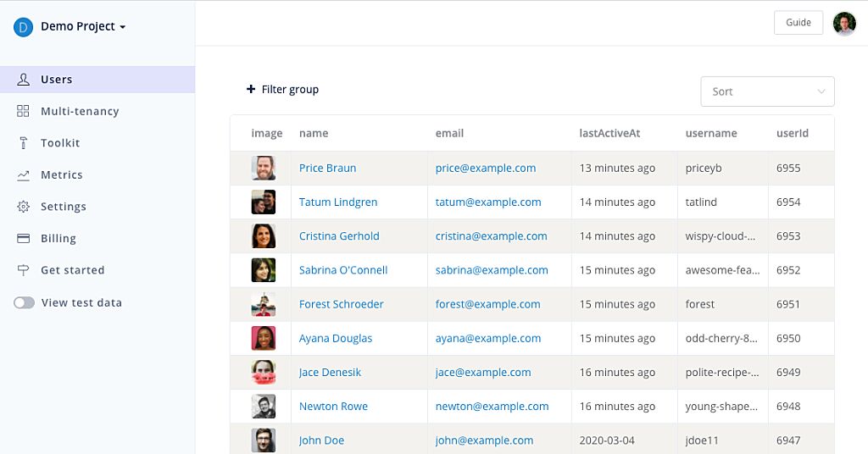Click Tatum Lindgren's profile thumbnail
The height and width of the screenshot is (454, 868).
tap(264, 202)
